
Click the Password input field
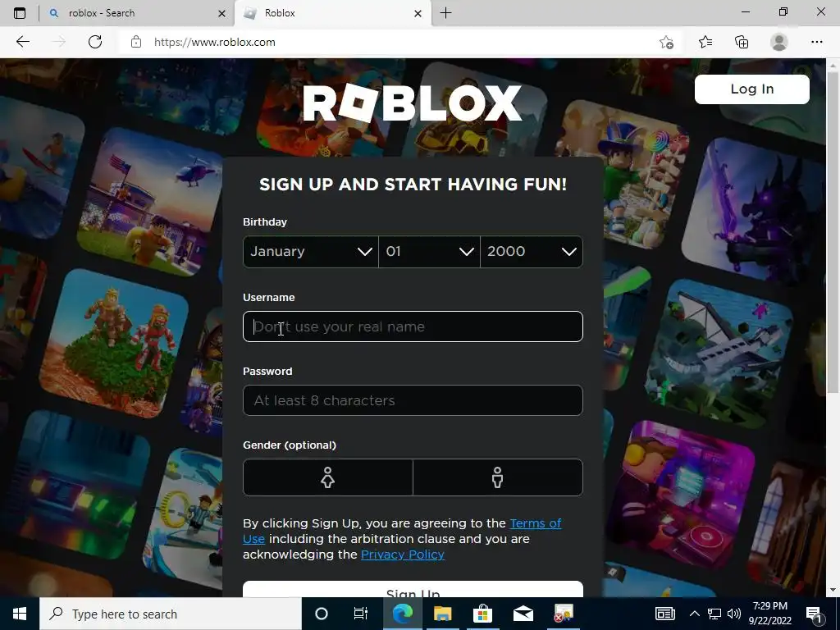pos(413,400)
